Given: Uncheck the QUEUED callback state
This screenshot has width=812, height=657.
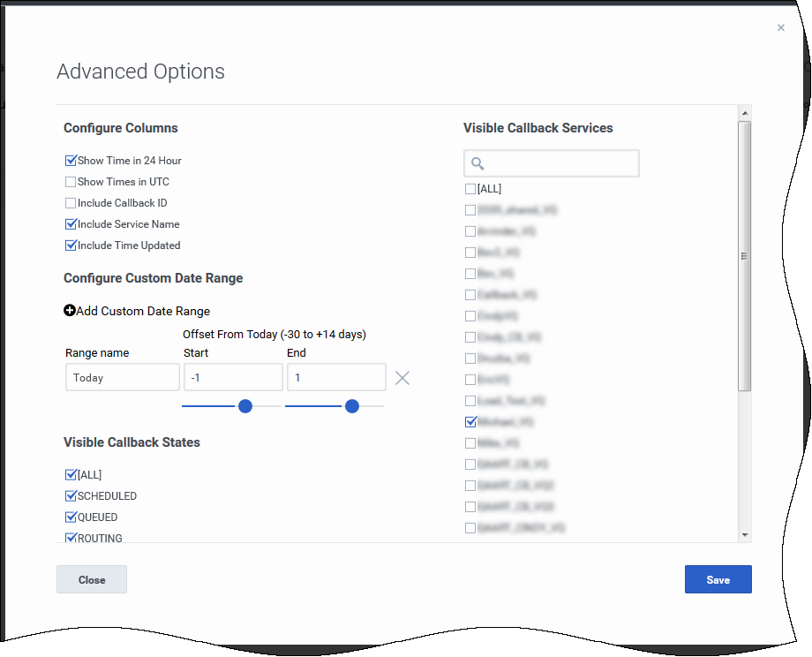Looking at the screenshot, I should coord(71,517).
